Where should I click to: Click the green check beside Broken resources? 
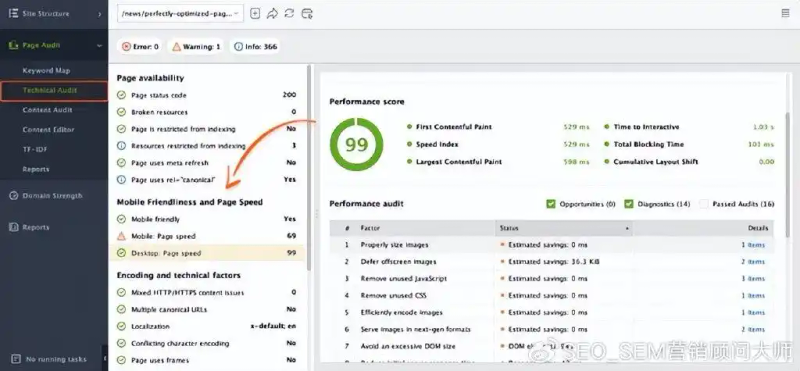coord(121,112)
